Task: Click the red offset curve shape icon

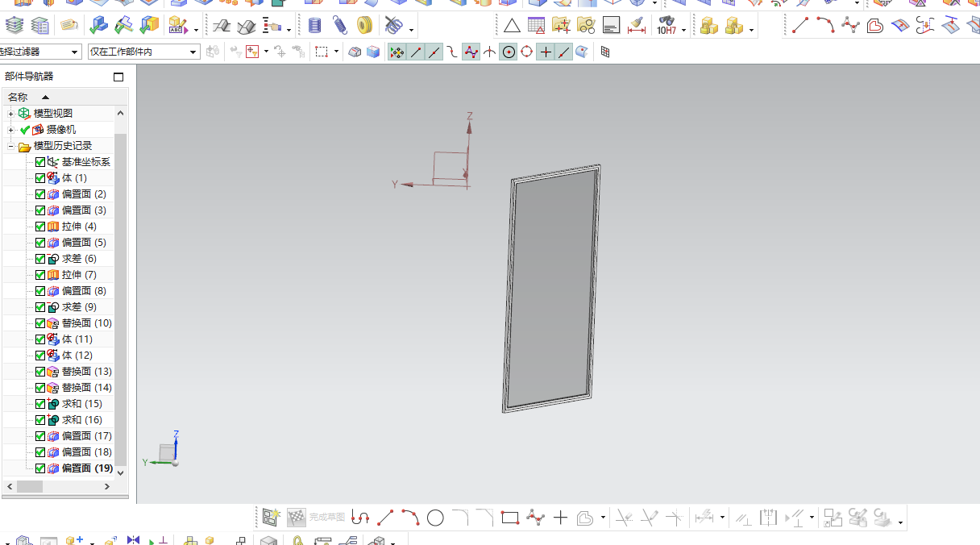Action: (x=875, y=26)
